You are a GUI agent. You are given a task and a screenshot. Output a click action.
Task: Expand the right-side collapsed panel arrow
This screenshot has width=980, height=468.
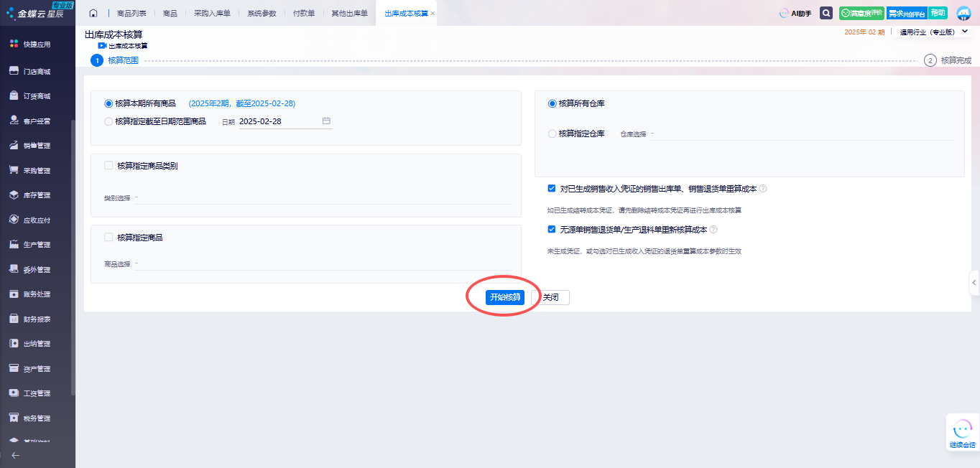[974, 283]
